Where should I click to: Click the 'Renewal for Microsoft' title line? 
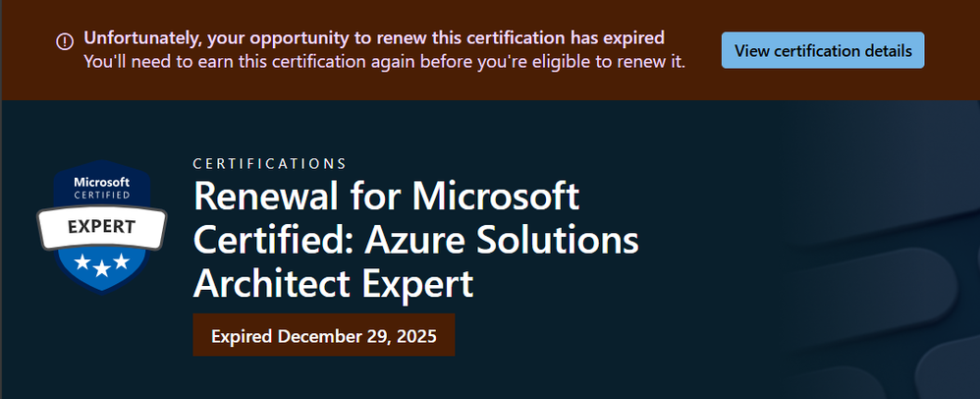click(x=386, y=197)
